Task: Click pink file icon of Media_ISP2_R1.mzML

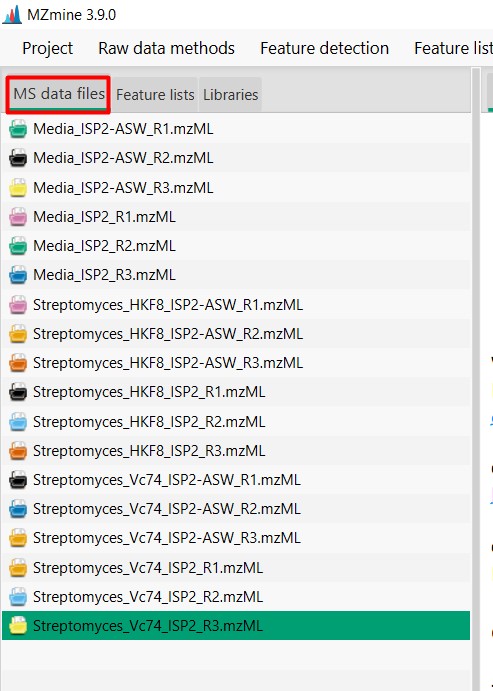Action: click(18, 217)
